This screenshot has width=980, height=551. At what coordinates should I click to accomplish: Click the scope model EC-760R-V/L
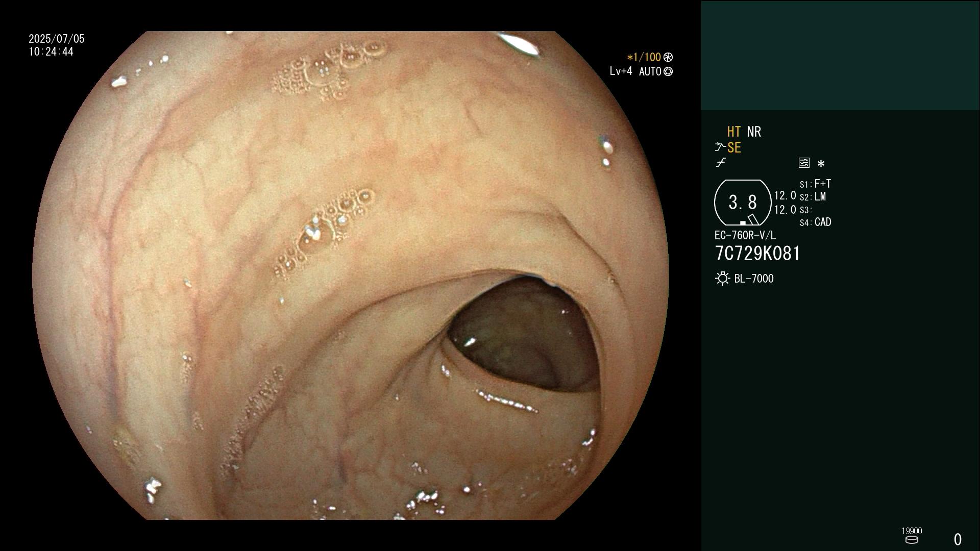(x=745, y=235)
